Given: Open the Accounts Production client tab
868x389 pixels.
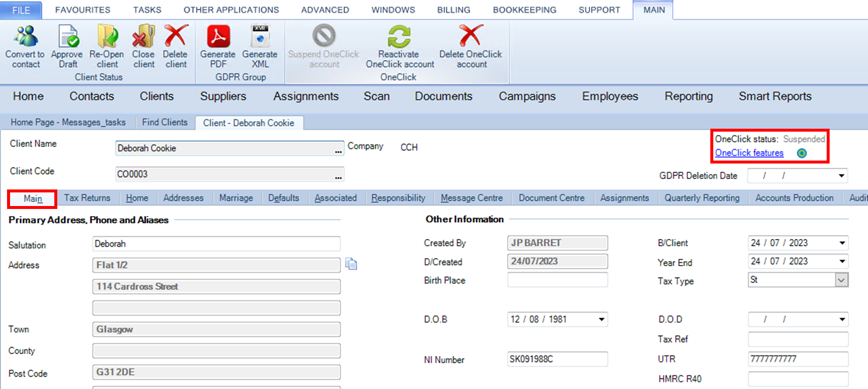Looking at the screenshot, I should 794,198.
